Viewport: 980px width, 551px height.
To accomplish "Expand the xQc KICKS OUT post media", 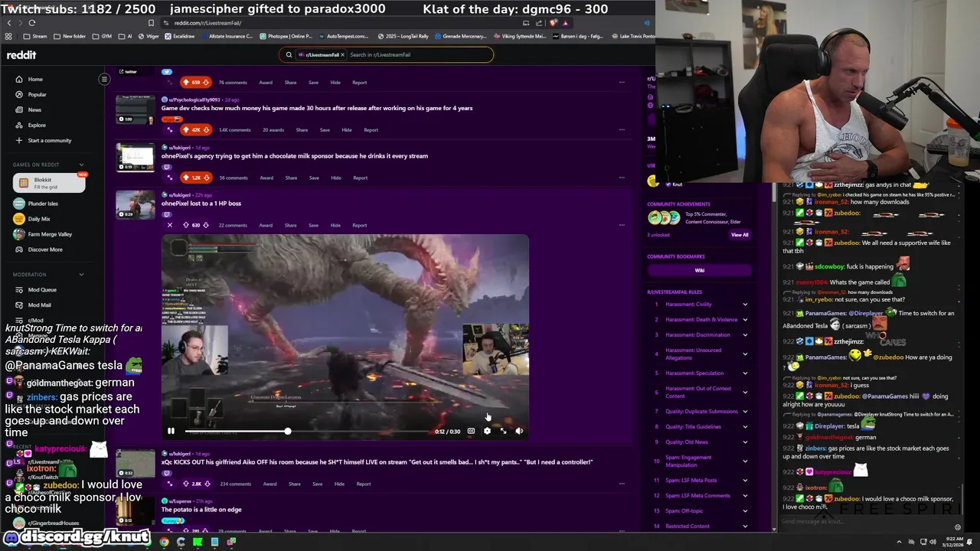I will click(170, 484).
